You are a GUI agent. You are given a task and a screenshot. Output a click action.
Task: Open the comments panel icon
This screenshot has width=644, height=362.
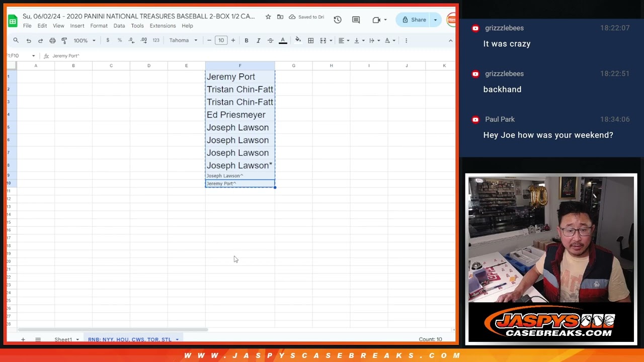click(356, 20)
